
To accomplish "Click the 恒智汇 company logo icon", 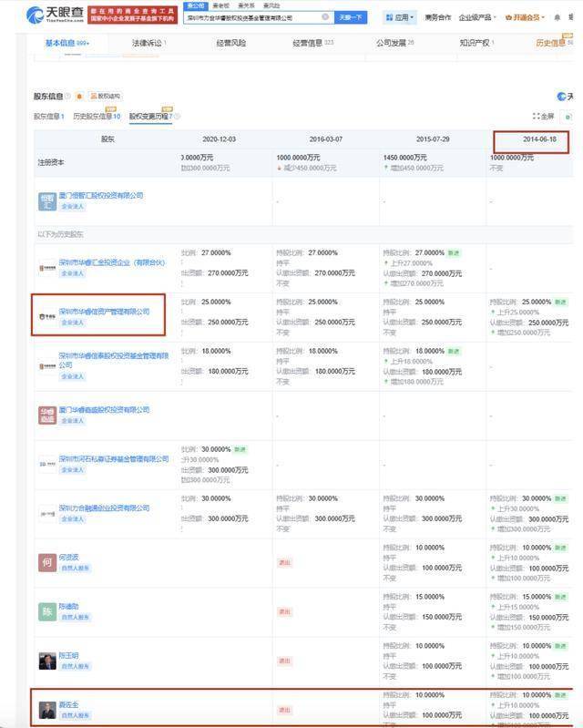I will (x=46, y=201).
